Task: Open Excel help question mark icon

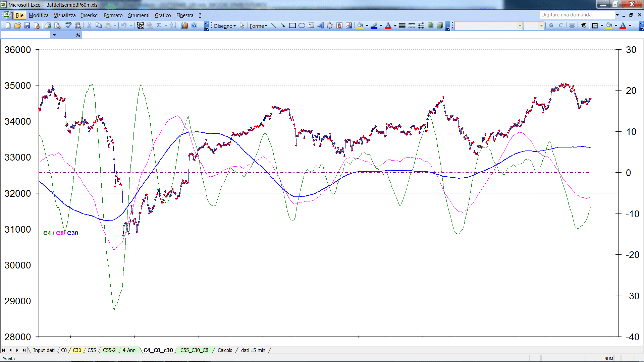Action: click(194, 25)
